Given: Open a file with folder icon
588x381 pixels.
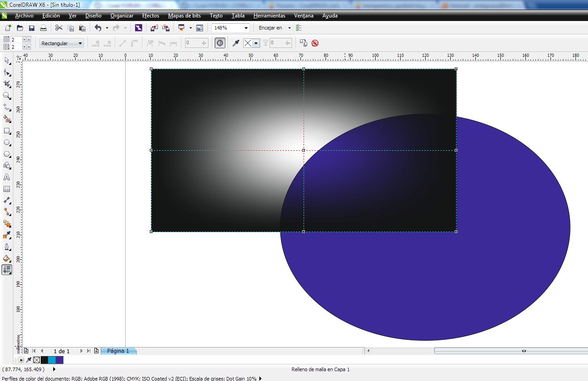Looking at the screenshot, I should click(20, 28).
